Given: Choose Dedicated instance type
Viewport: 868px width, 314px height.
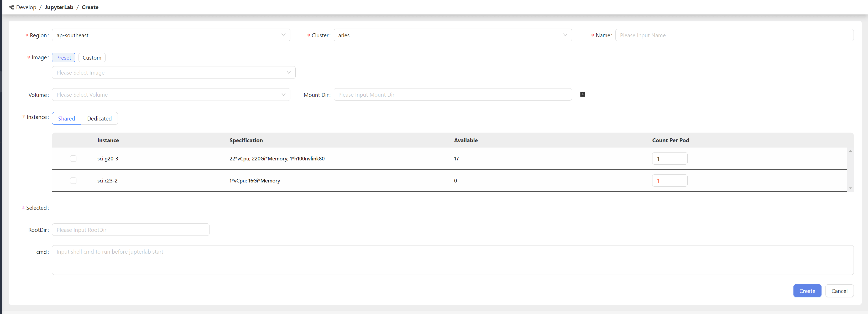Looking at the screenshot, I should coord(100,118).
